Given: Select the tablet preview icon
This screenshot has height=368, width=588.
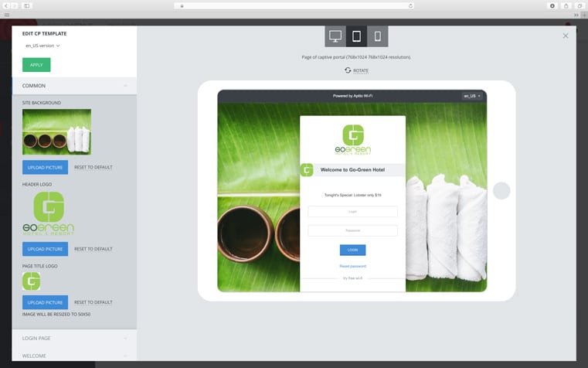Looking at the screenshot, I should coord(356,36).
